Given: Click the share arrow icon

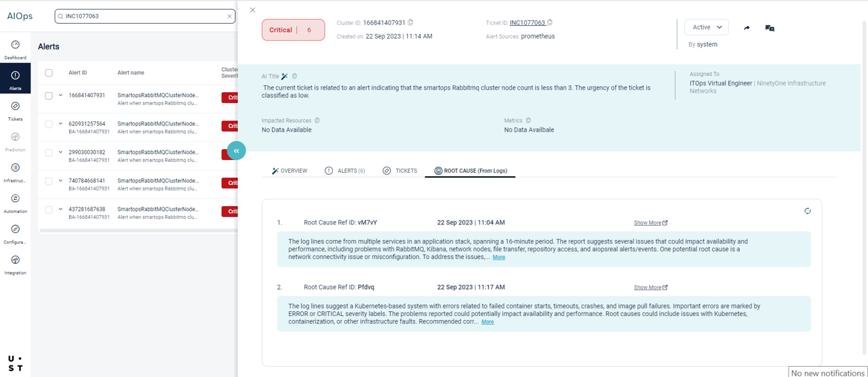Looking at the screenshot, I should pyautogui.click(x=747, y=28).
